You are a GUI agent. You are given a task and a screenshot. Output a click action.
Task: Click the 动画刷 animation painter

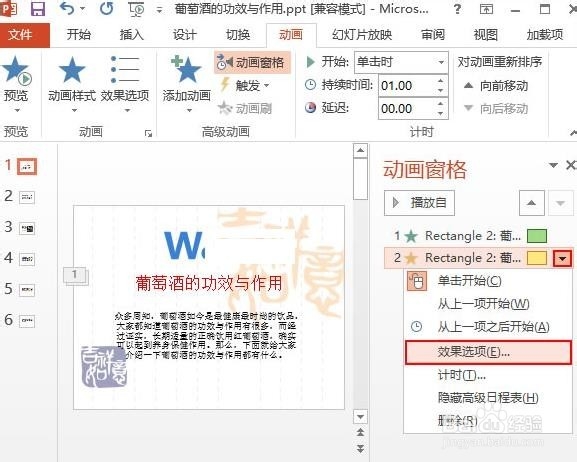click(245, 109)
